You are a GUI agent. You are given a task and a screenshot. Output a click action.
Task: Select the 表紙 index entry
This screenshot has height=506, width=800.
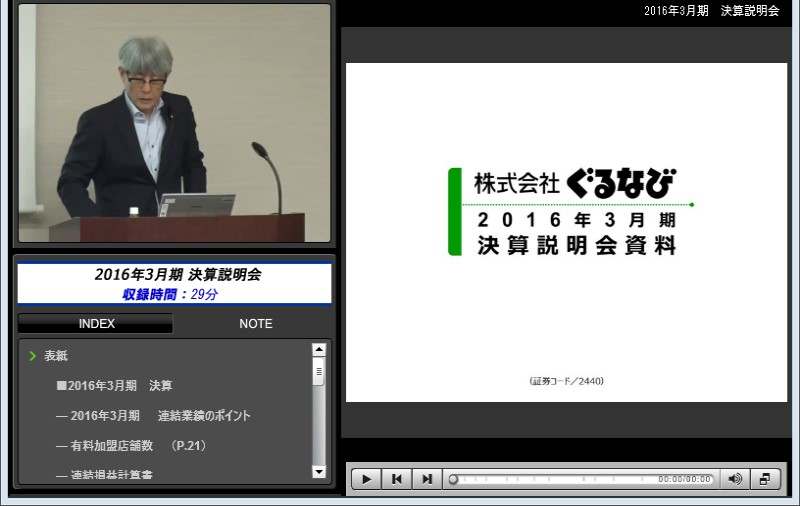click(x=56, y=356)
